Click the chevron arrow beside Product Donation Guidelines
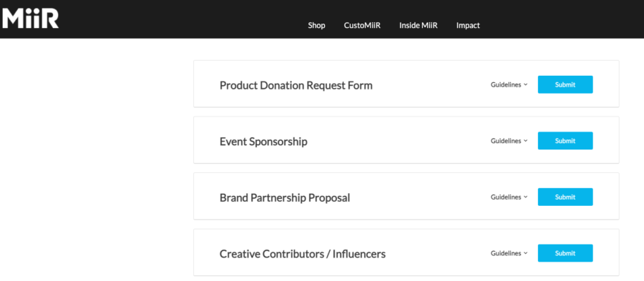Screen dimensions: 644x281 pos(525,85)
